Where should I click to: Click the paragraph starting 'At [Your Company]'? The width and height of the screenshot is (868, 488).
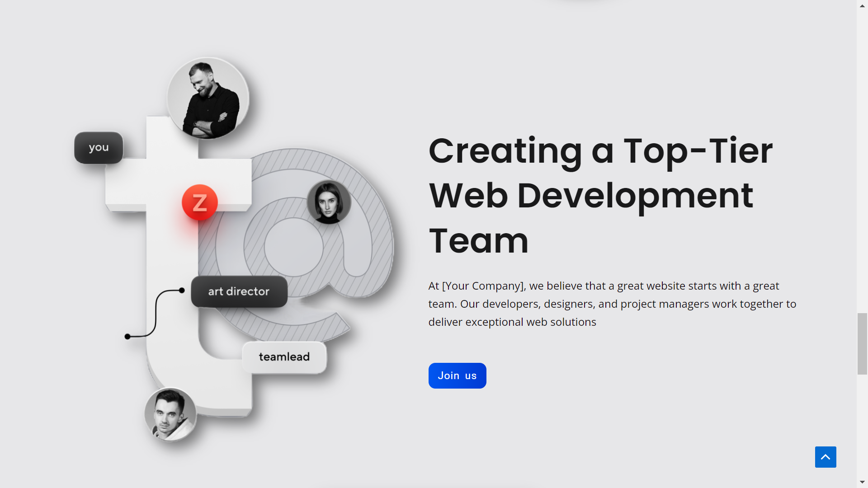(x=612, y=304)
